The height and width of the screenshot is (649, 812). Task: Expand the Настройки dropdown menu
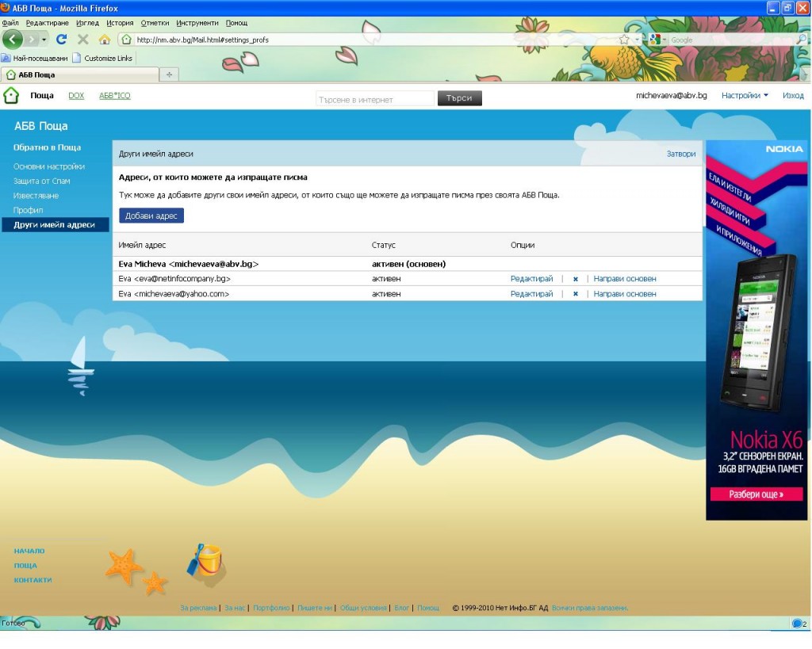745,96
